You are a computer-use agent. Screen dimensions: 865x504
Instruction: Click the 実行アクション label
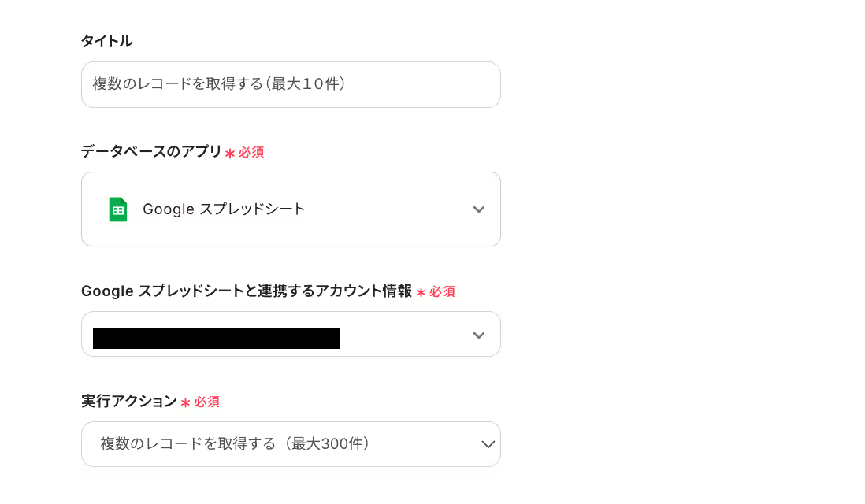(129, 402)
